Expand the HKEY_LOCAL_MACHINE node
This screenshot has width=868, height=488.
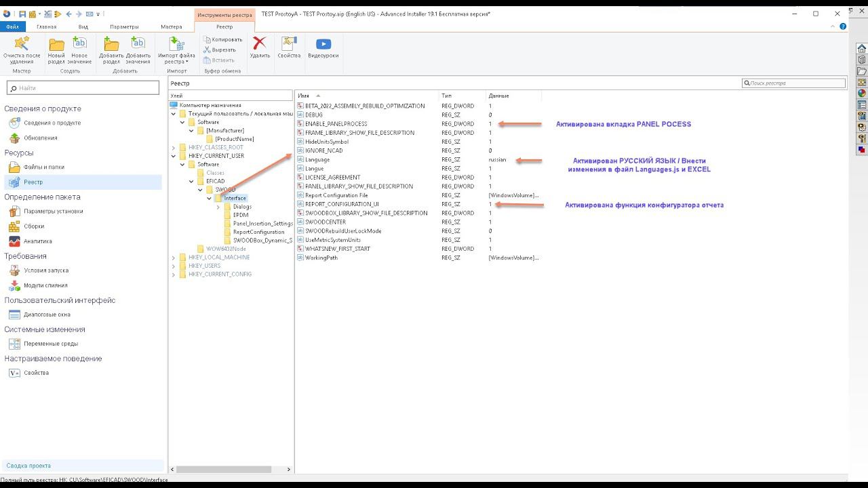(174, 258)
